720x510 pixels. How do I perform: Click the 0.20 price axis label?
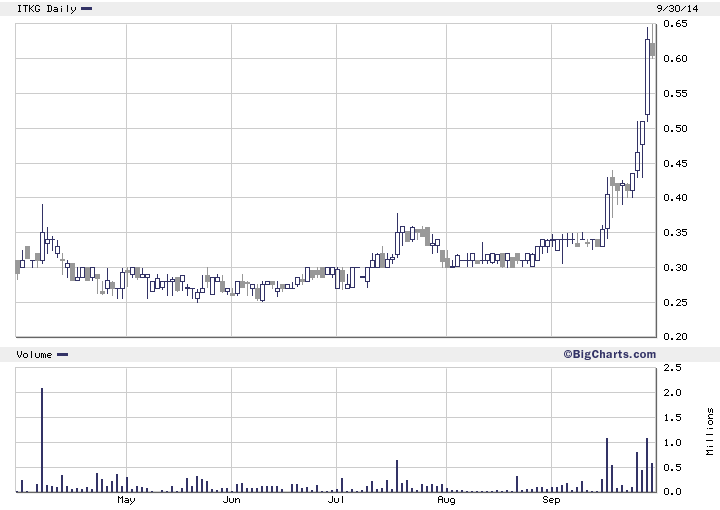[675, 336]
